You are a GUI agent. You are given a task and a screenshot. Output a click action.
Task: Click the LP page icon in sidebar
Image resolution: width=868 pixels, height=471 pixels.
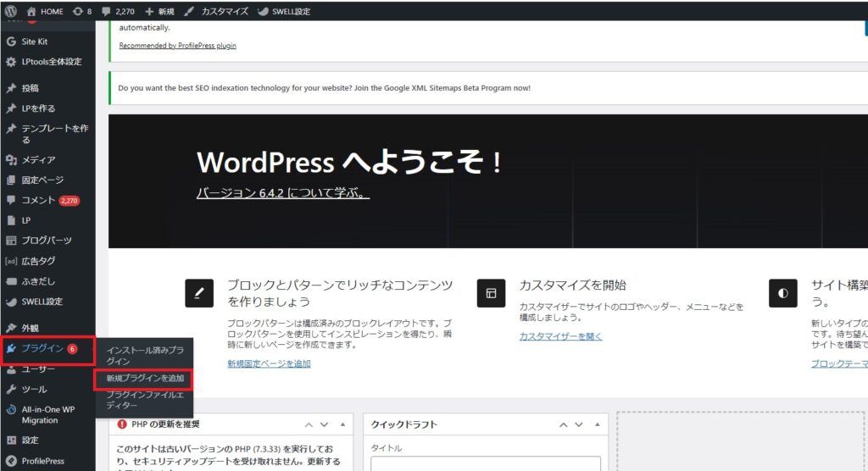click(11, 220)
